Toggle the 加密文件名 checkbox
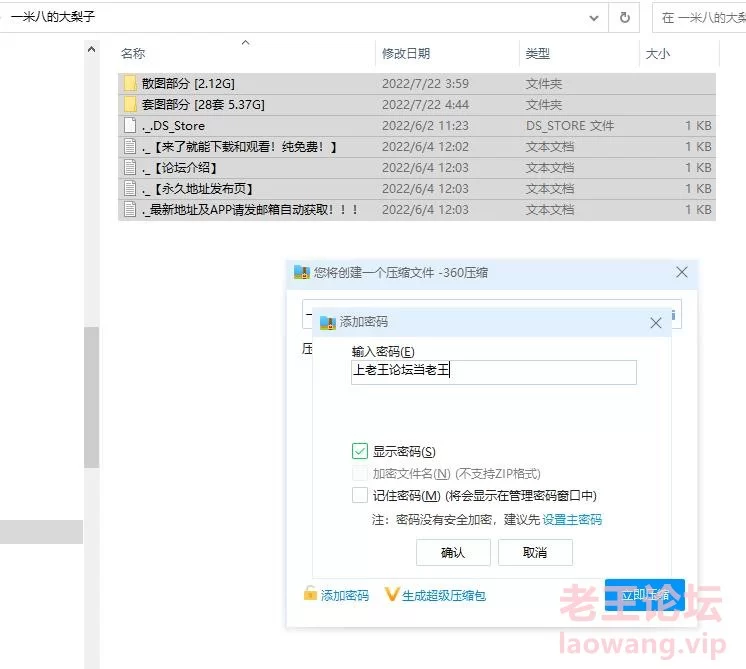Viewport: 746px width, 669px height. [360, 473]
